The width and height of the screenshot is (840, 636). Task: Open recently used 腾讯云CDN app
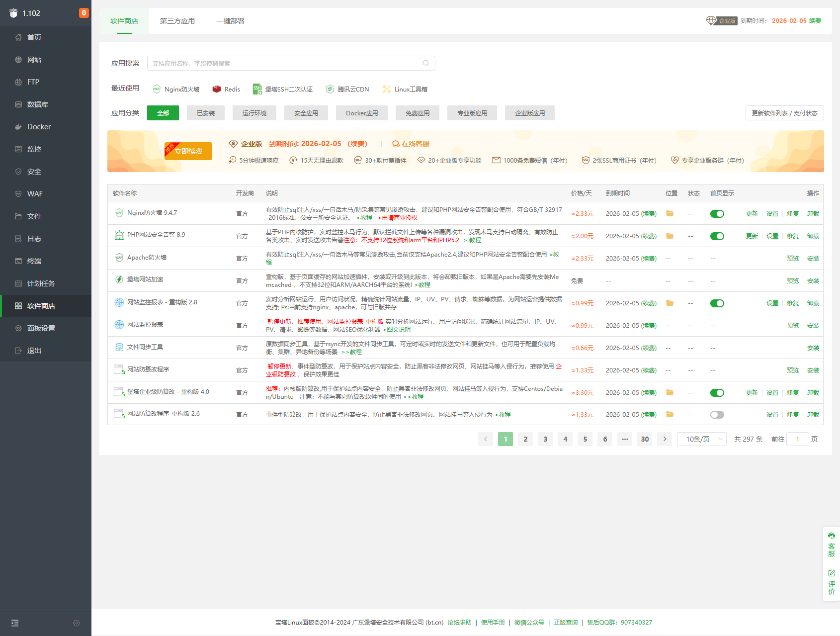point(347,89)
